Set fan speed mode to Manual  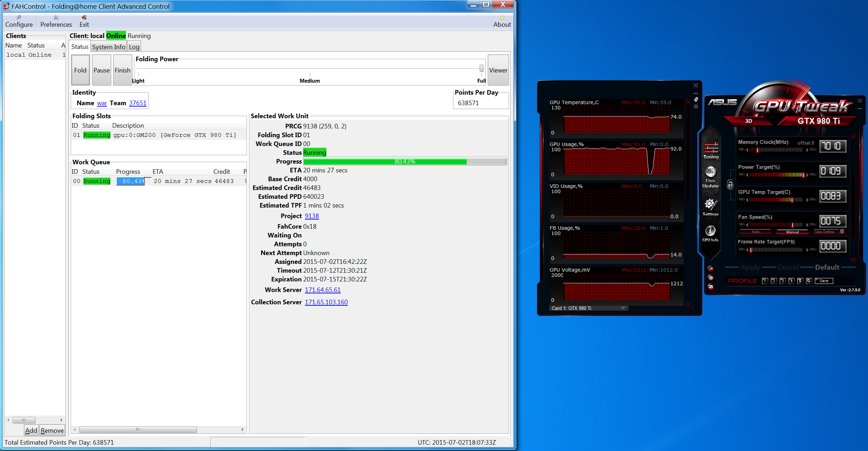coord(792,232)
